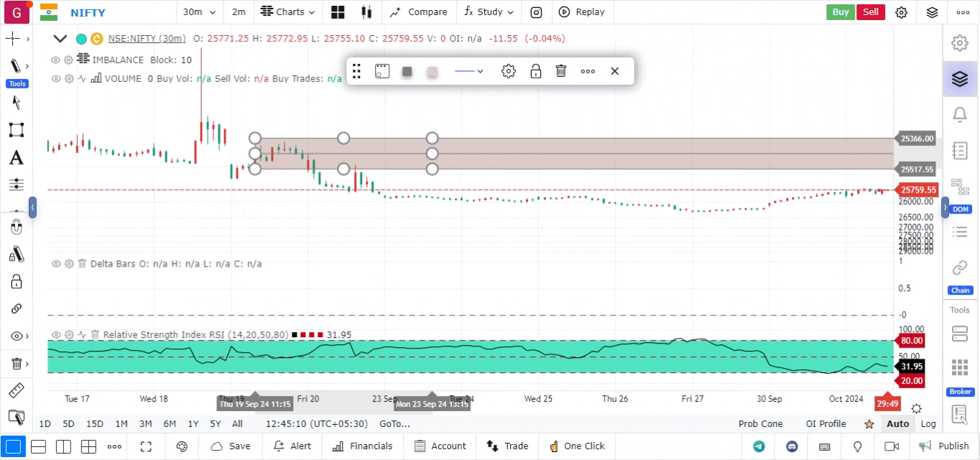
Task: Open the Broker panel
Action: tap(959, 376)
